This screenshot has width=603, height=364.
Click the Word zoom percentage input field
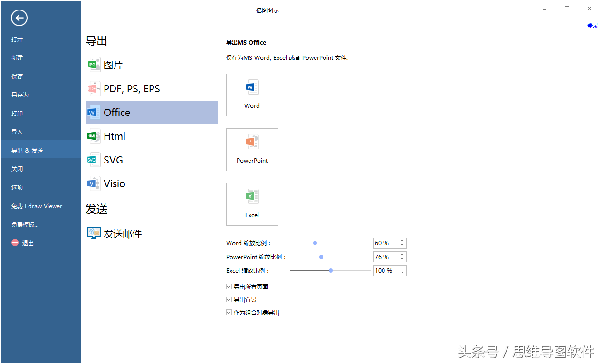click(x=386, y=243)
